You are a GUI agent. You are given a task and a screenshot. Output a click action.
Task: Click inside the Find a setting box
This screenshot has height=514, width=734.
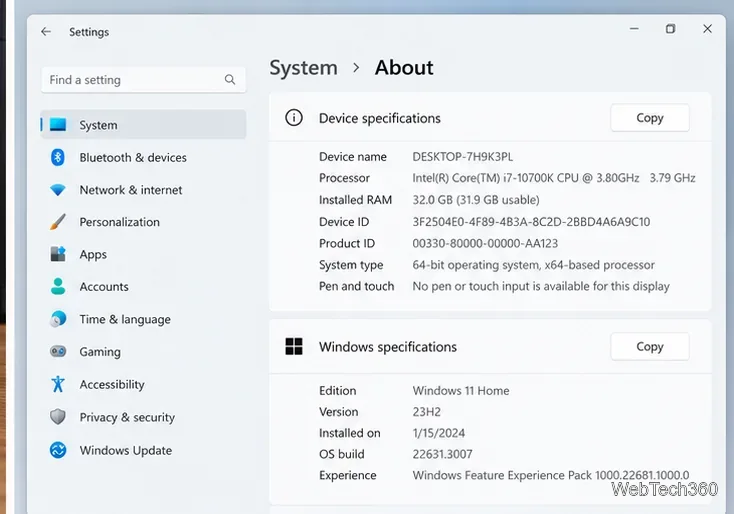(143, 80)
